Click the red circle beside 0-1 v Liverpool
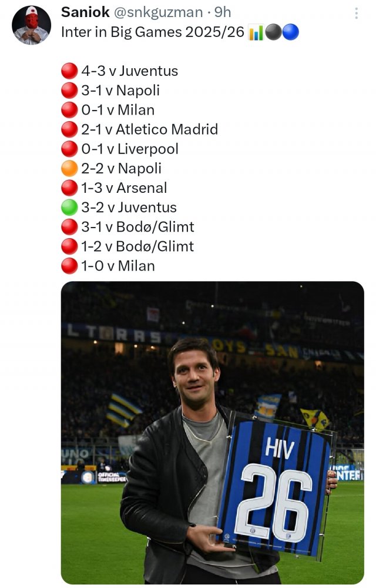This screenshot has height=588, width=376. tap(69, 149)
